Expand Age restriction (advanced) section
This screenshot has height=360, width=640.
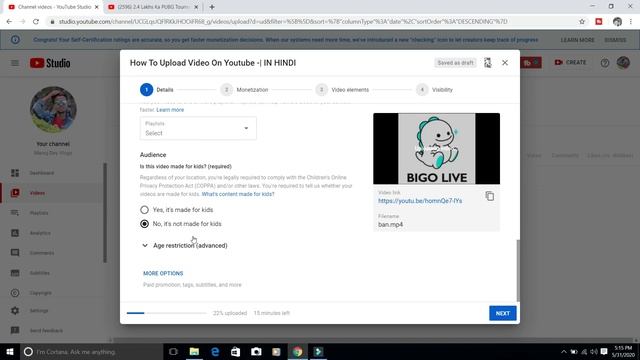pyautogui.click(x=185, y=245)
